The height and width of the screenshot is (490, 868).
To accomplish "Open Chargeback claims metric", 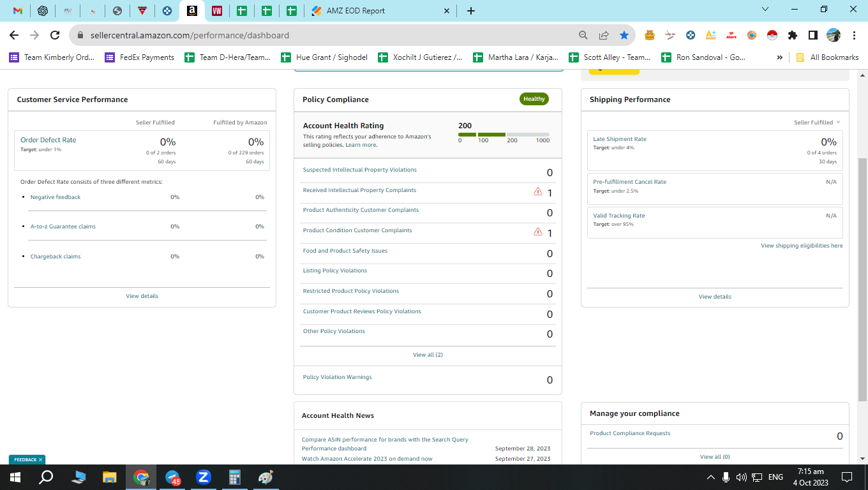I will coord(56,256).
